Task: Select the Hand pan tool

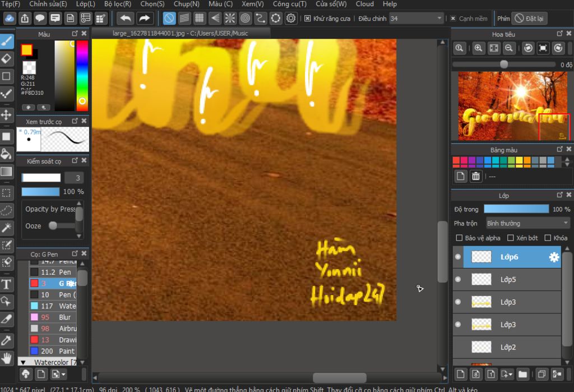Action: pos(7,358)
